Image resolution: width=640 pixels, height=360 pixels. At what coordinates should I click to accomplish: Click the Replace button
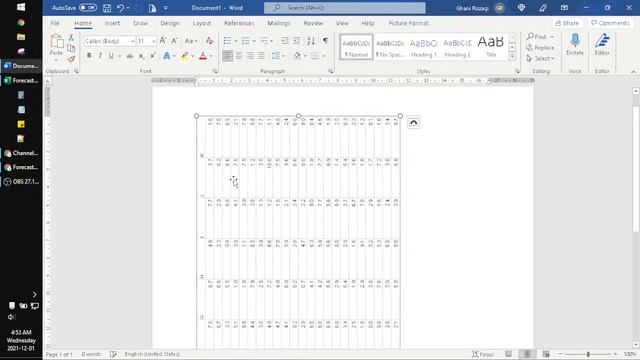pos(540,48)
